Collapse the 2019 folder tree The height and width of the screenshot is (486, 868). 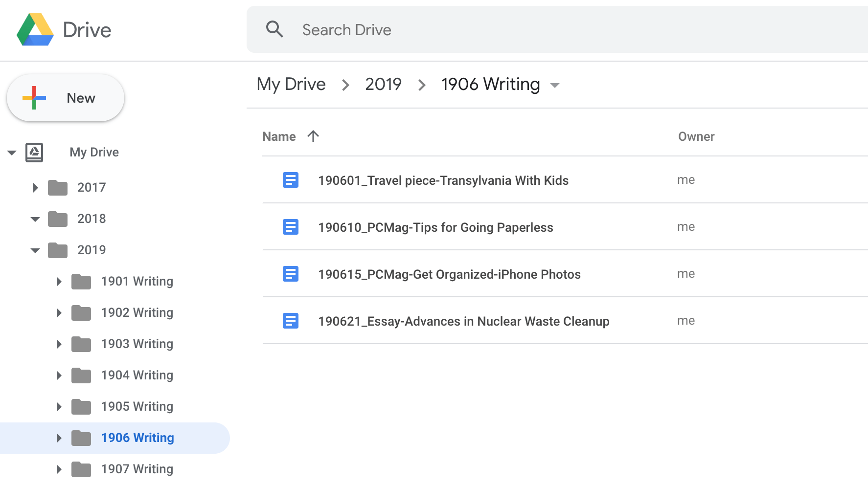tap(35, 250)
